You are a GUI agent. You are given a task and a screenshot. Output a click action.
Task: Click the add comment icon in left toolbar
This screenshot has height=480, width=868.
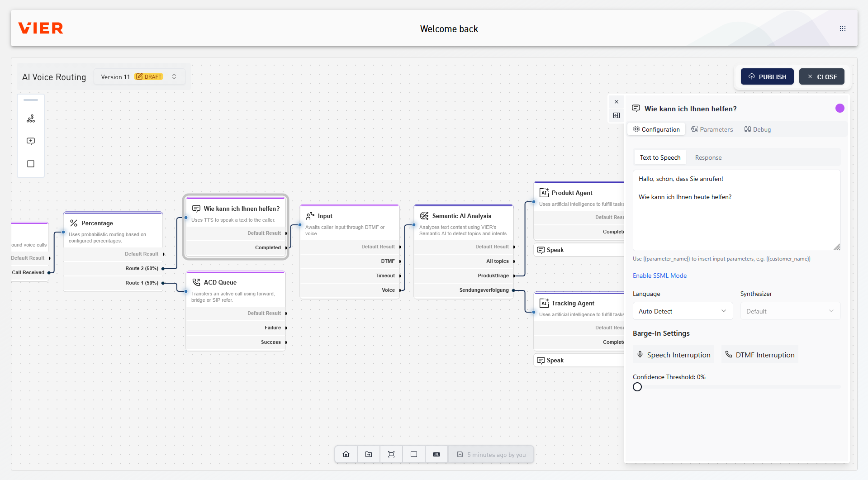point(31,141)
